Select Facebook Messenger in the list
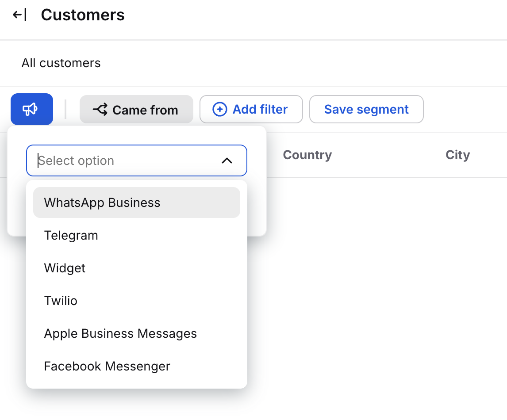 coord(107,366)
